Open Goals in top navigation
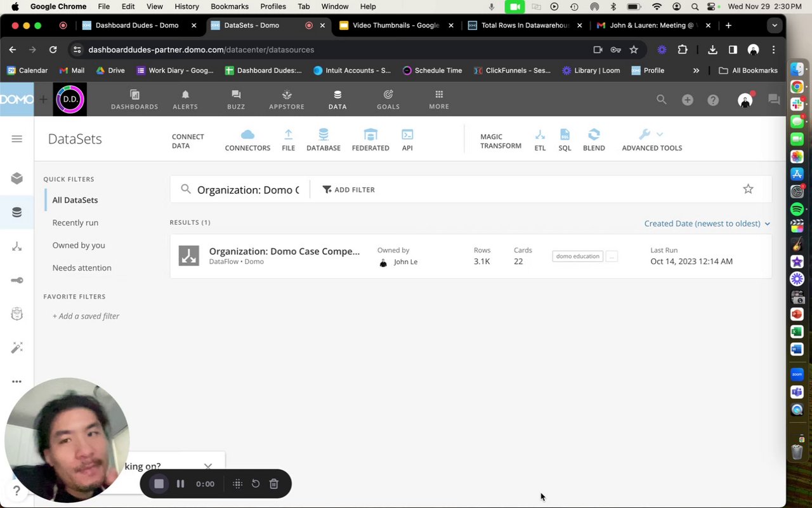This screenshot has height=508, width=812. pos(388,100)
